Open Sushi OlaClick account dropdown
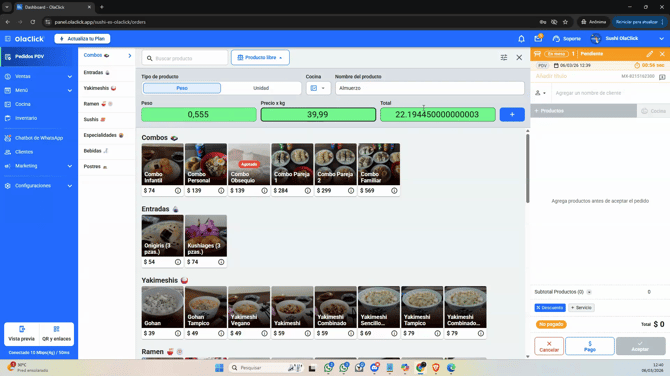 pyautogui.click(x=627, y=38)
